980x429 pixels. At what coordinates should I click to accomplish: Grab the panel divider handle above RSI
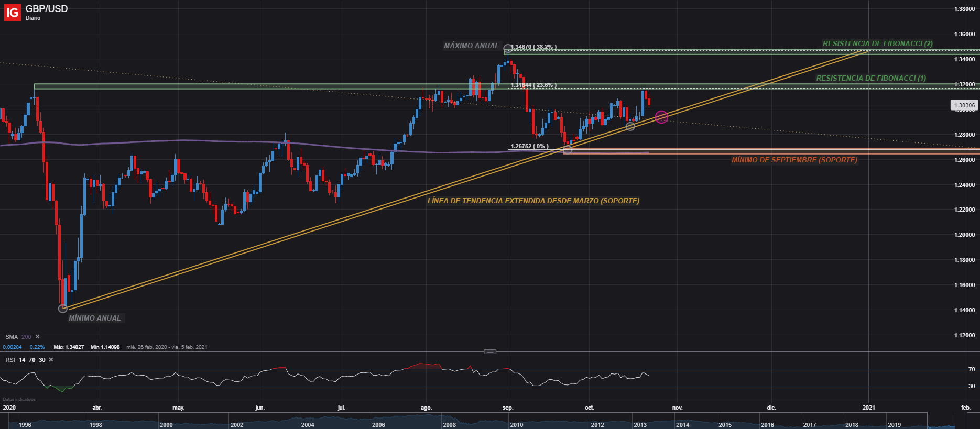click(x=490, y=351)
